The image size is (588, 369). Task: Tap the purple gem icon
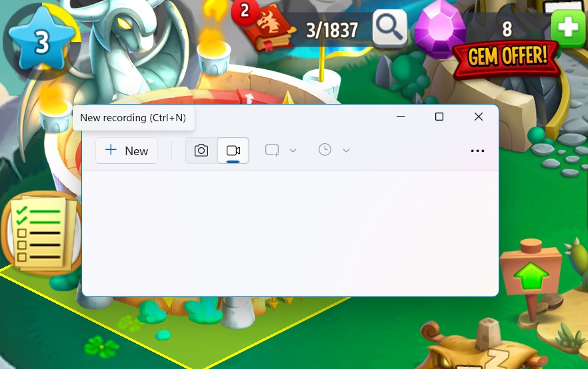tap(440, 28)
